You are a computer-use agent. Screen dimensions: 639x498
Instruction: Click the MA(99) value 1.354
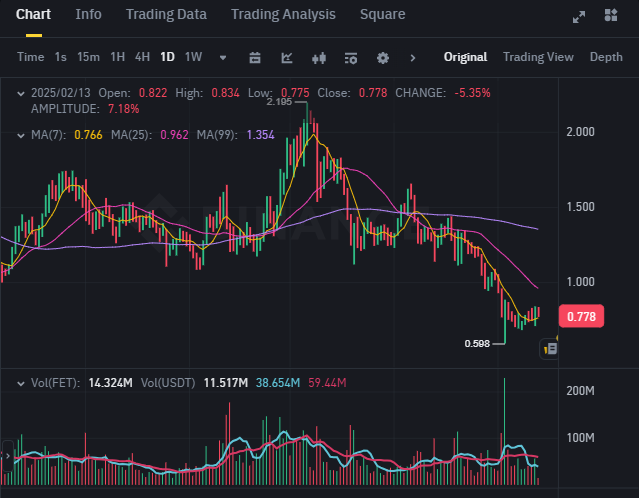click(x=260, y=135)
